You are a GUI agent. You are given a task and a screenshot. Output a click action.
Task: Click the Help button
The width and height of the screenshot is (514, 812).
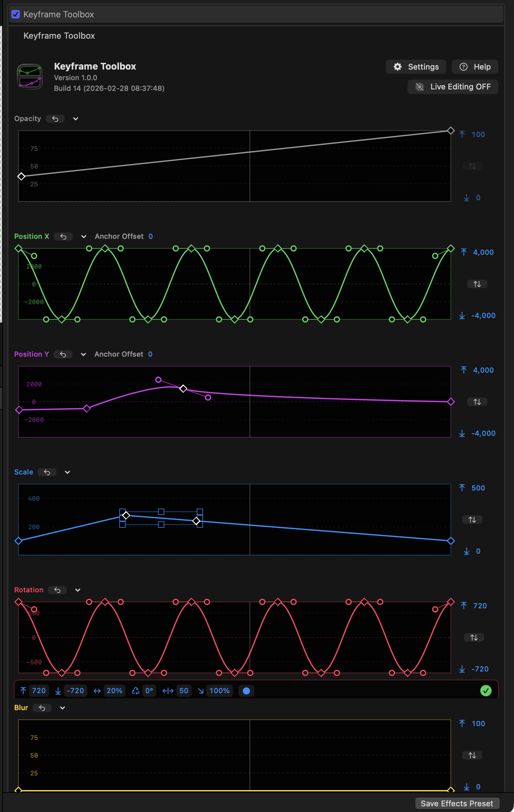pyautogui.click(x=475, y=67)
